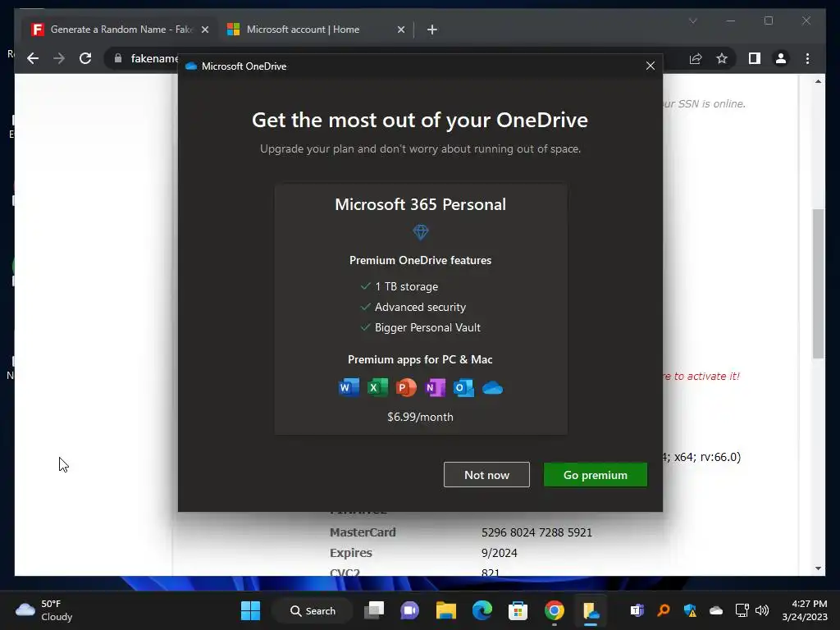Image resolution: width=840 pixels, height=630 pixels.
Task: Click the magnifier icon in system tray
Action: (x=663, y=610)
